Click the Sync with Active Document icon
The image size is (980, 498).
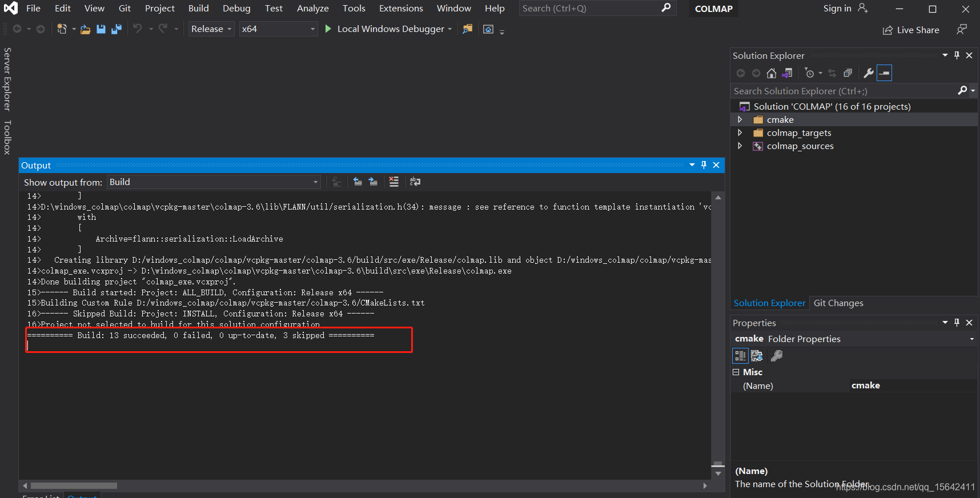[832, 73]
